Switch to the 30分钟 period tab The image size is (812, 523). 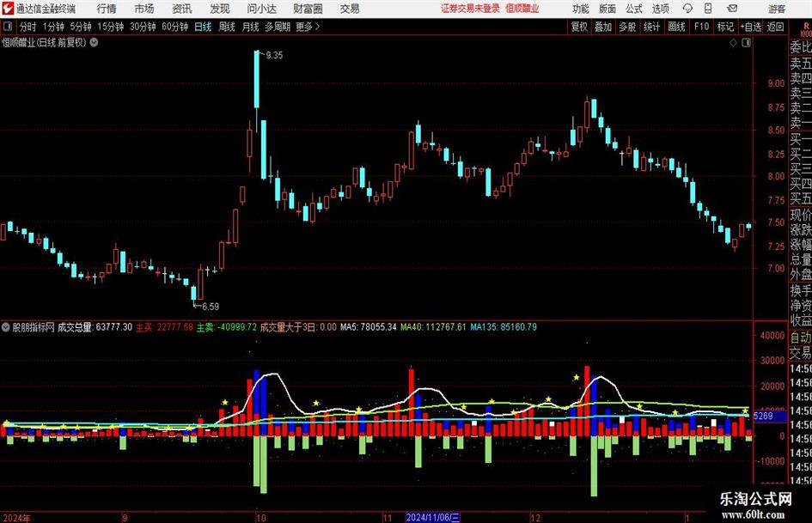click(143, 27)
